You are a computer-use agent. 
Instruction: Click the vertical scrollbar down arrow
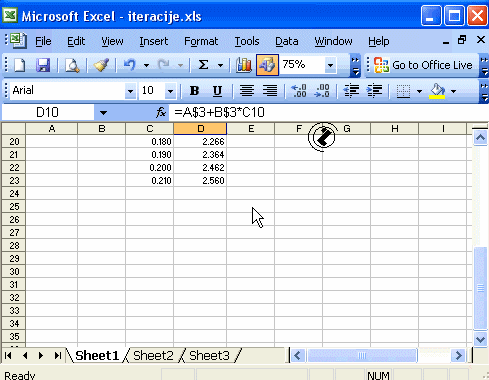[x=480, y=339]
